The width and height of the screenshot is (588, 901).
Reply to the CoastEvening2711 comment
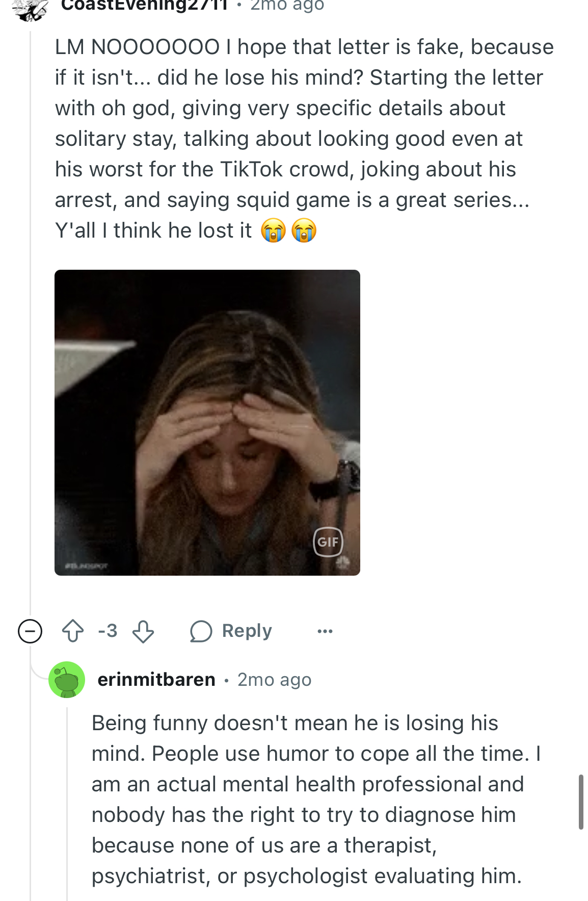point(231,631)
